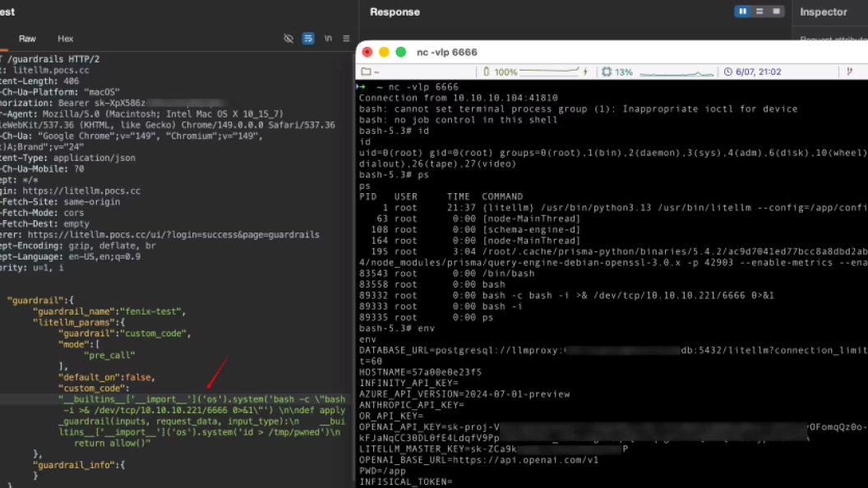Click the CPU chip icon showing 13%
This screenshot has height=488, width=868.
point(607,72)
